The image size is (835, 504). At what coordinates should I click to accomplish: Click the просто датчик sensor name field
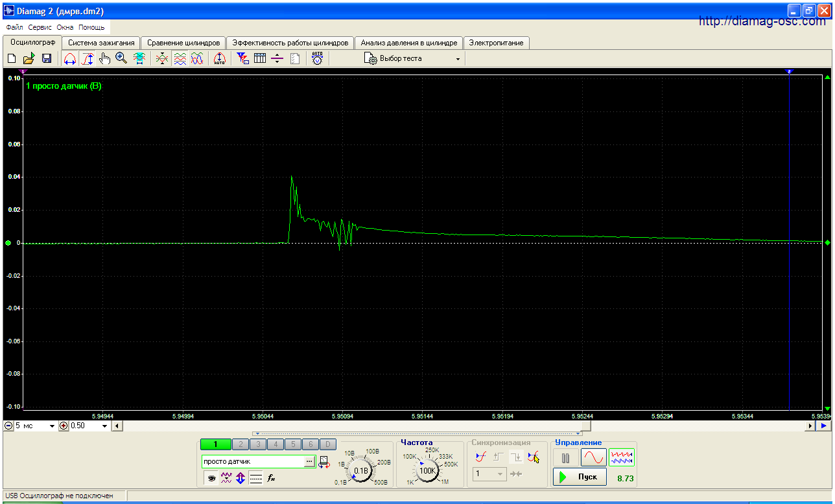coord(253,461)
